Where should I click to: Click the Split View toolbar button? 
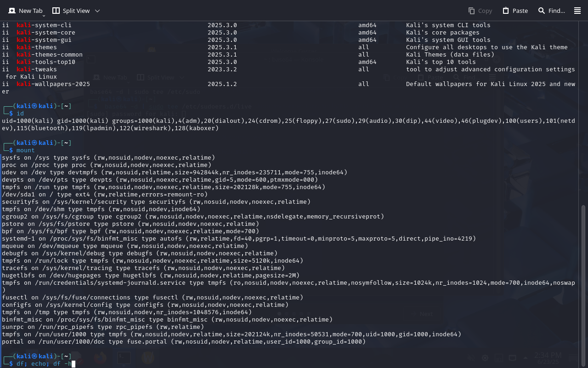(x=71, y=11)
